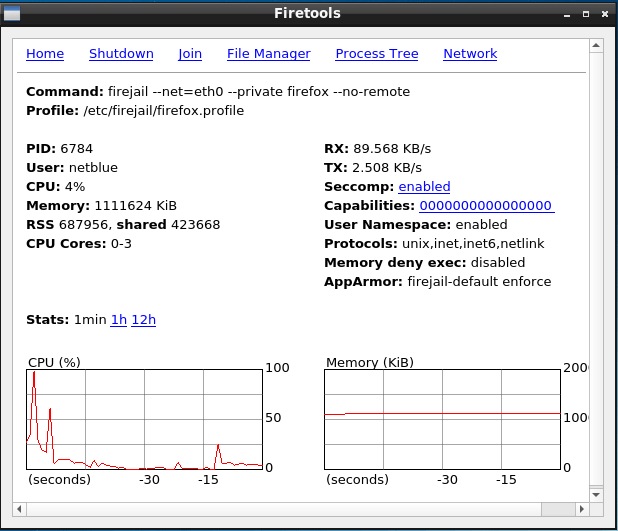Image resolution: width=618 pixels, height=531 pixels.
Task: Click the horizontal scrollbar right arrow
Action: pyautogui.click(x=582, y=509)
